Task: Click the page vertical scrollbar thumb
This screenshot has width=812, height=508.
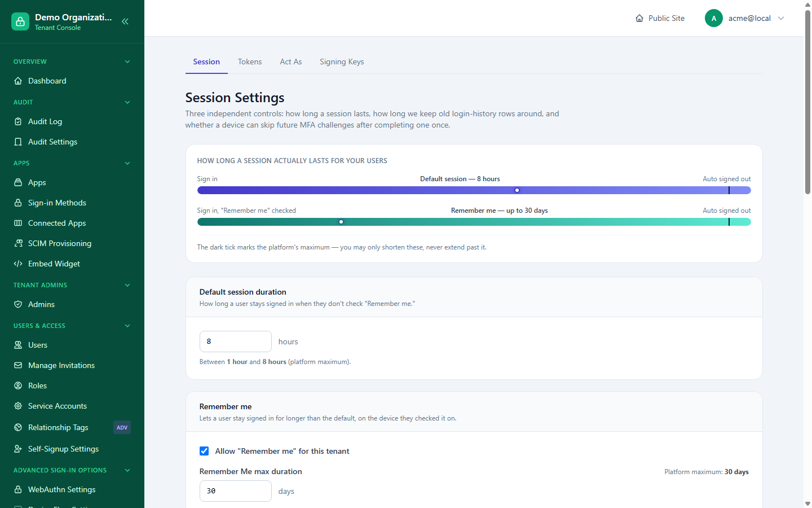Action: [x=807, y=102]
